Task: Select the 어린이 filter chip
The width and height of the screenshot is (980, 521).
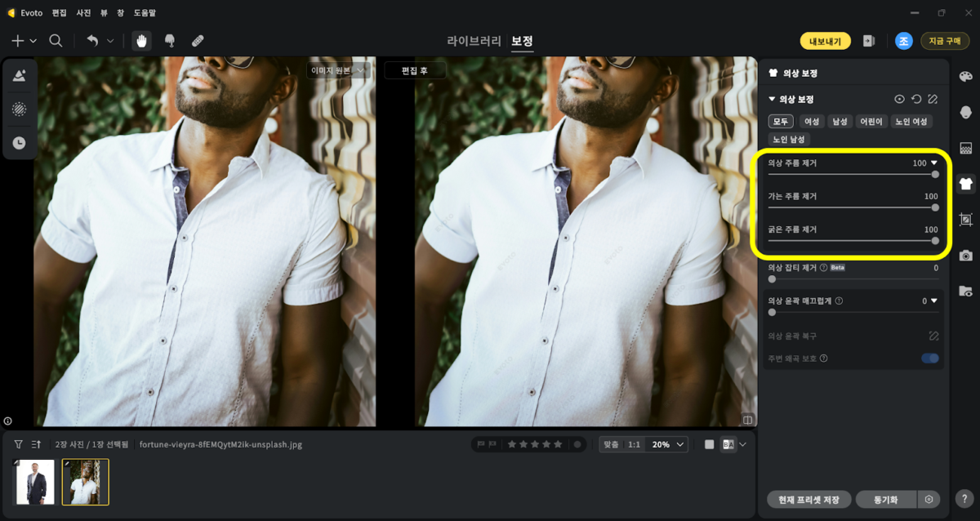Action: pos(871,121)
